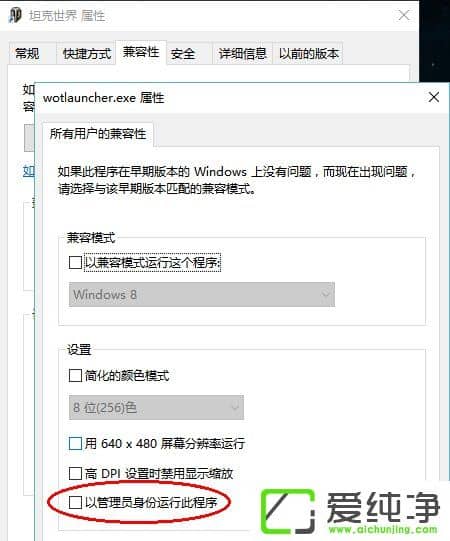The width and height of the screenshot is (450, 541).
Task: Switch to the 快捷方式 tab
Action: click(87, 54)
